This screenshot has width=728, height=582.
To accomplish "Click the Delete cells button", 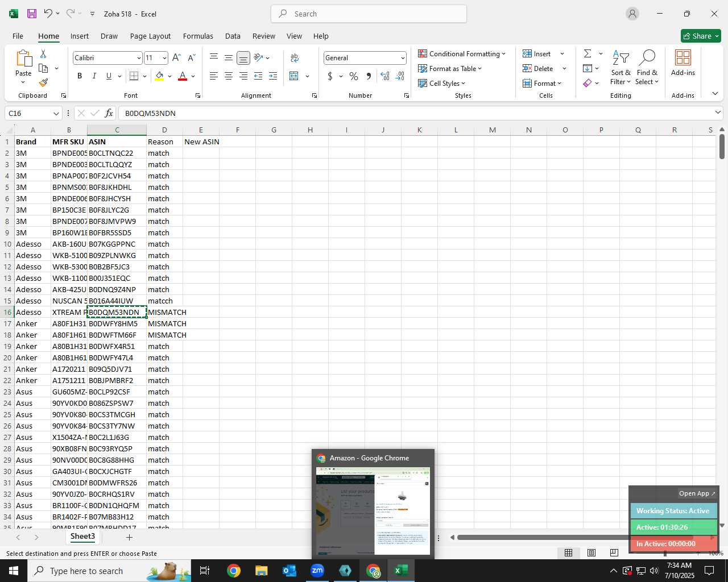I will [538, 69].
